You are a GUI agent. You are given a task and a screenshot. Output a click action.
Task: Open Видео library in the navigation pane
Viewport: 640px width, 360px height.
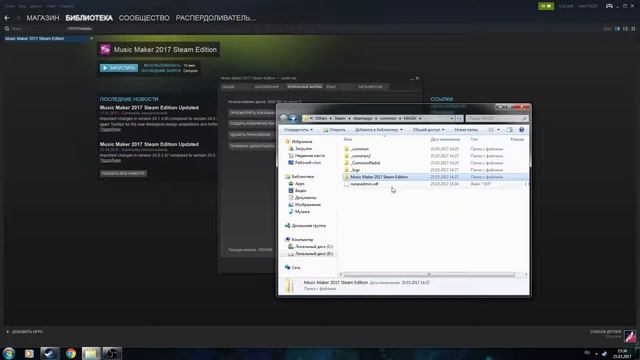pos(300,191)
